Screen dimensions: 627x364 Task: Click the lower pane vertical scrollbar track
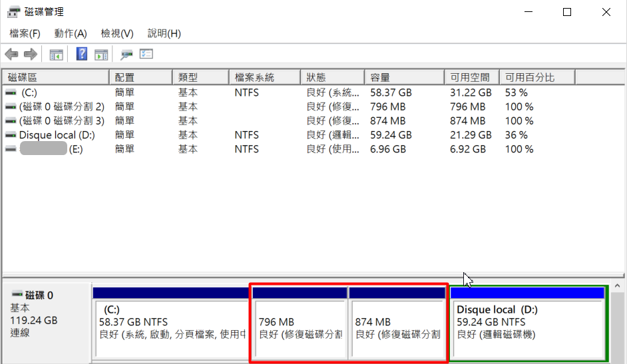tap(617, 327)
